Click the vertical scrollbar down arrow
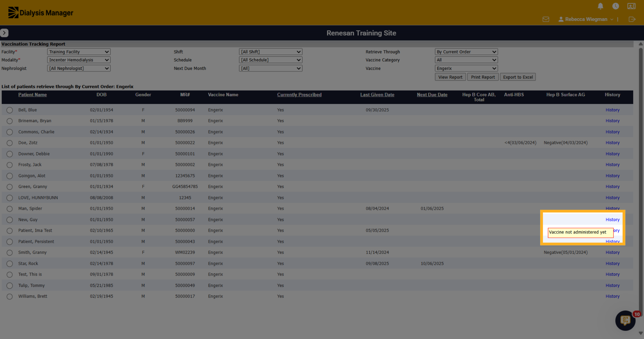The height and width of the screenshot is (339, 644). (641, 333)
